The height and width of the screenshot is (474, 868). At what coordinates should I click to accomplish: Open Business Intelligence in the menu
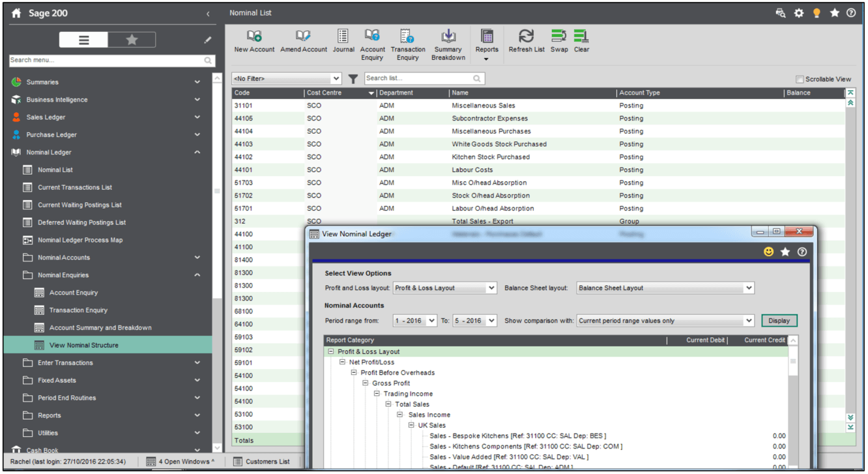57,100
